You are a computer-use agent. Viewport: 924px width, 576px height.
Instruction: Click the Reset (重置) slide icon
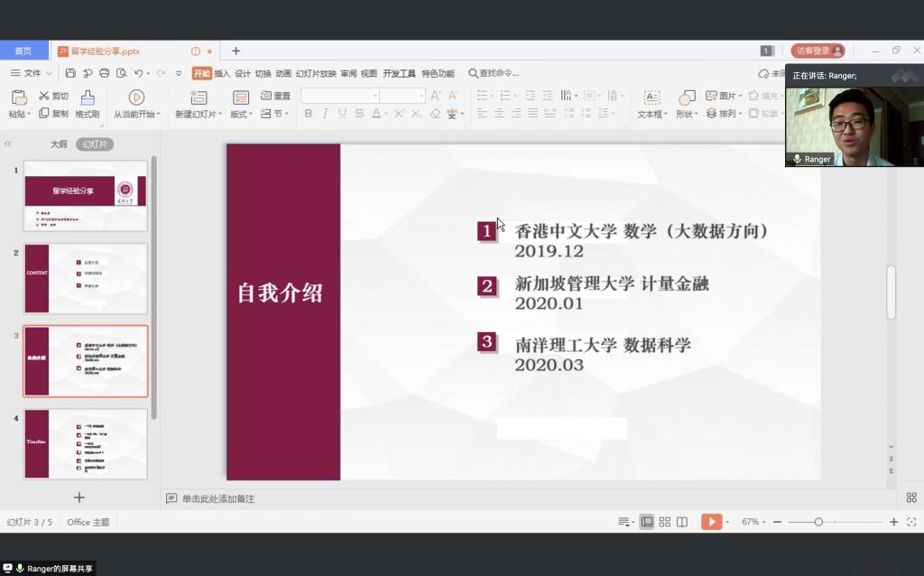click(x=275, y=96)
